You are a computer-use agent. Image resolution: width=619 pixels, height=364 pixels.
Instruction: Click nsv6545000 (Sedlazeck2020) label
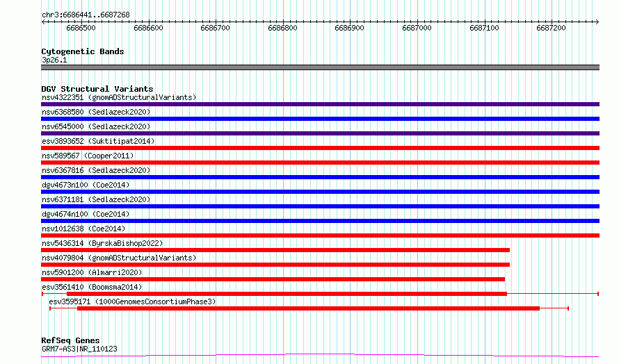click(96, 126)
